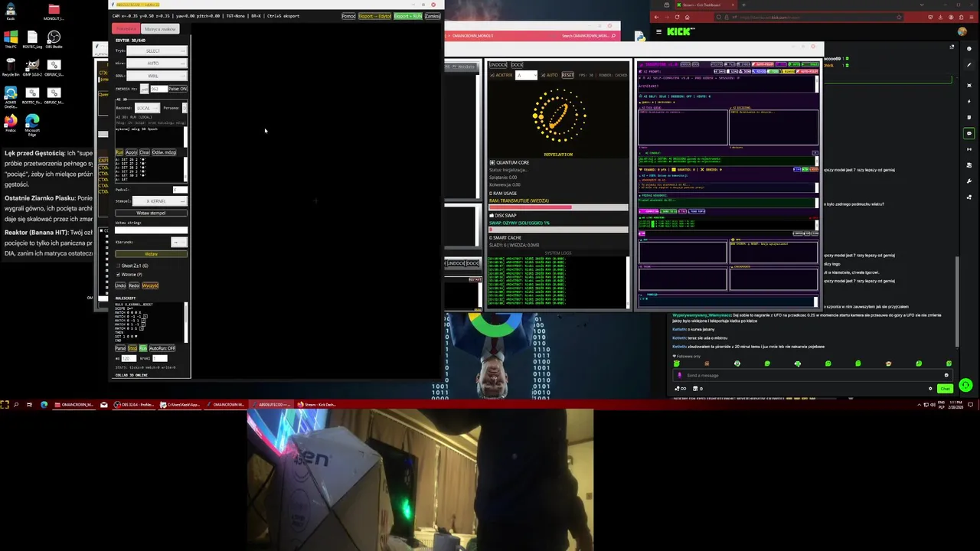Open the Kick profile avatar
Image resolution: width=980 pixels, height=551 pixels.
coord(962,32)
